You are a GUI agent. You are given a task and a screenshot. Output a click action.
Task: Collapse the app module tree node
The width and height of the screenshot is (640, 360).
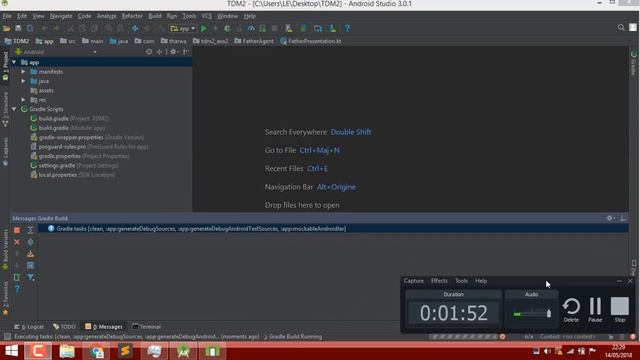(x=14, y=62)
